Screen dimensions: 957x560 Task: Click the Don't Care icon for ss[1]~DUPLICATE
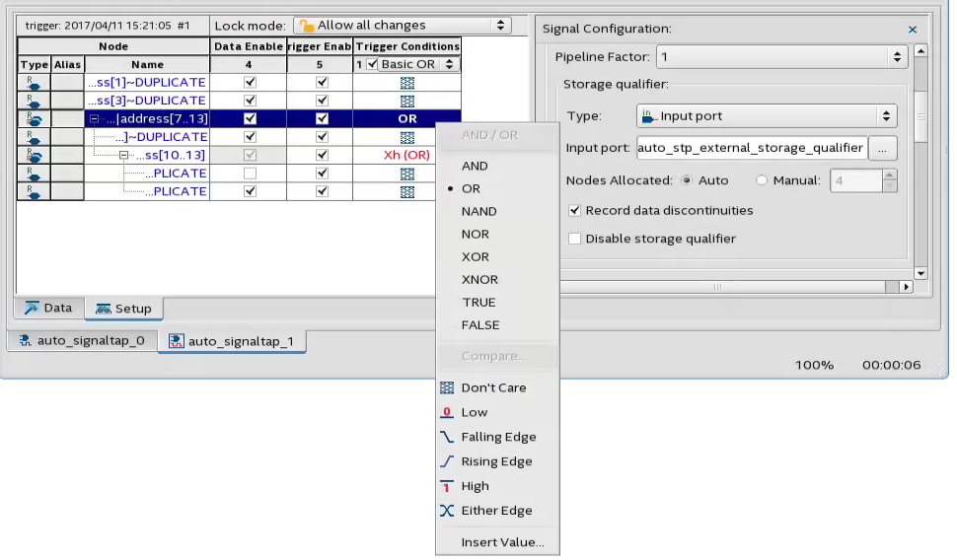[x=406, y=83]
